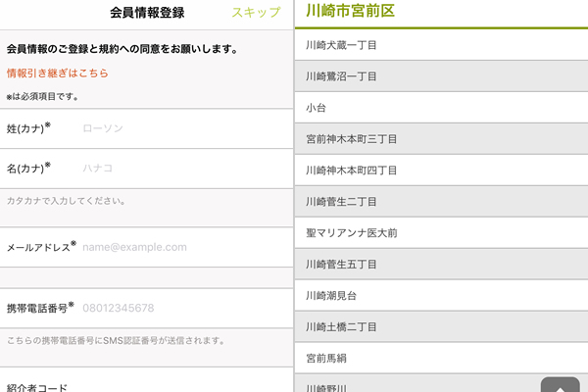Screen dimensions: 588x392
Task: Select store 川崎犬蔵一丁目
Action: click(x=441, y=45)
